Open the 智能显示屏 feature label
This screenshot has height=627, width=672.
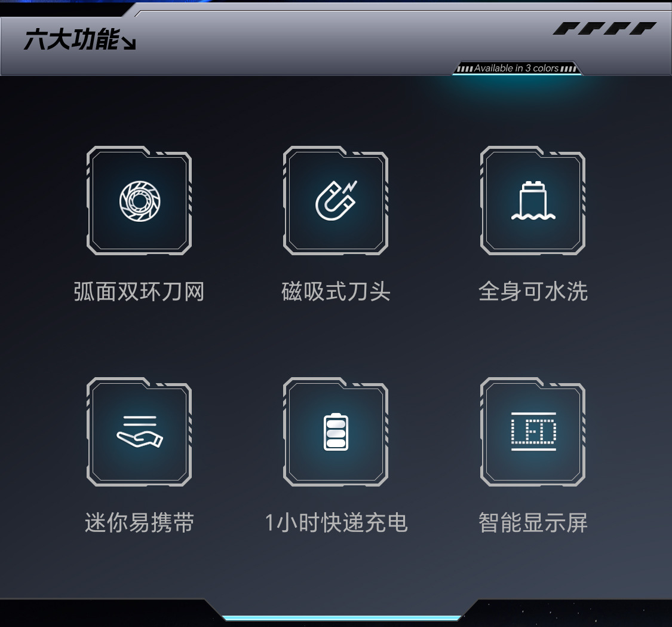533,523
